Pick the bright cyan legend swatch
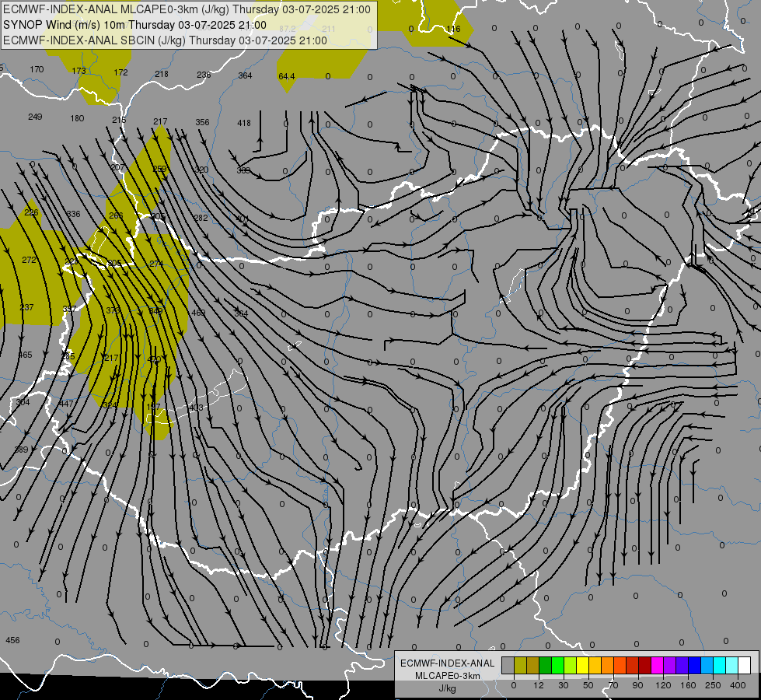The width and height of the screenshot is (761, 700). click(x=720, y=665)
